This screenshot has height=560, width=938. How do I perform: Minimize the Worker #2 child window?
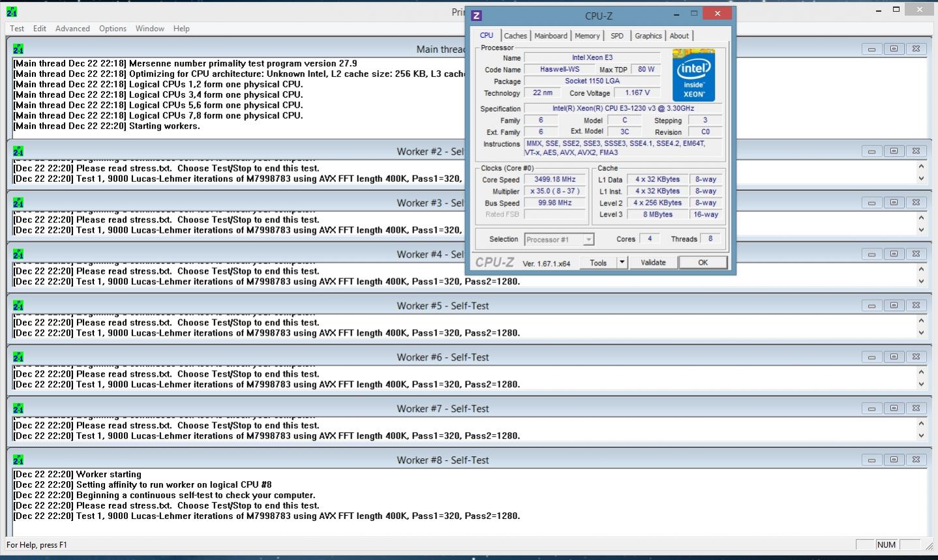871,151
